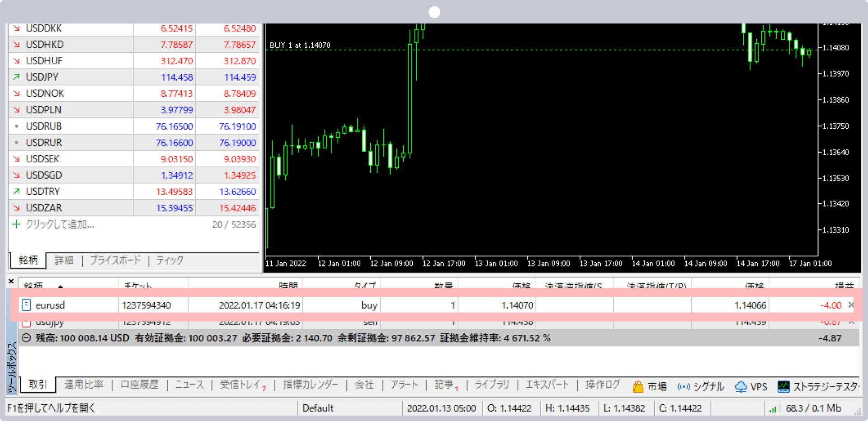Open the 口座履歴 tab
The width and height of the screenshot is (868, 421).
click(140, 385)
